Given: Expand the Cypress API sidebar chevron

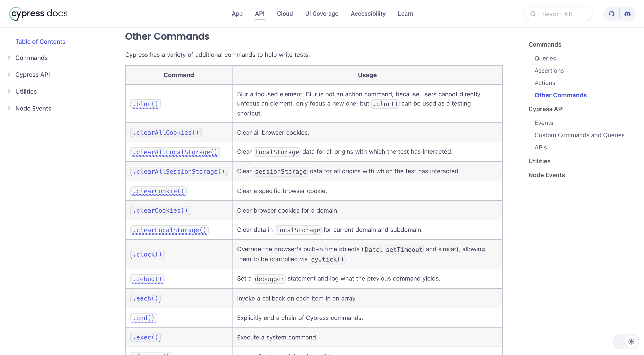Looking at the screenshot, I should (9, 74).
